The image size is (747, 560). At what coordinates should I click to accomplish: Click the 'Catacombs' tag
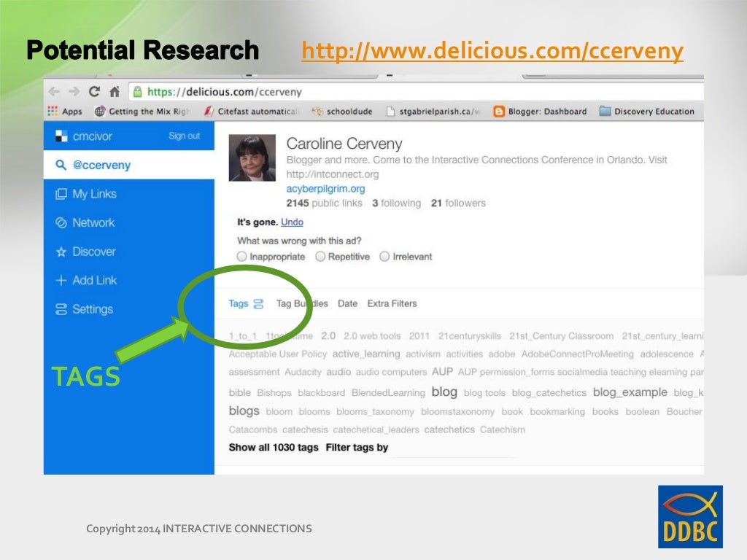click(253, 429)
